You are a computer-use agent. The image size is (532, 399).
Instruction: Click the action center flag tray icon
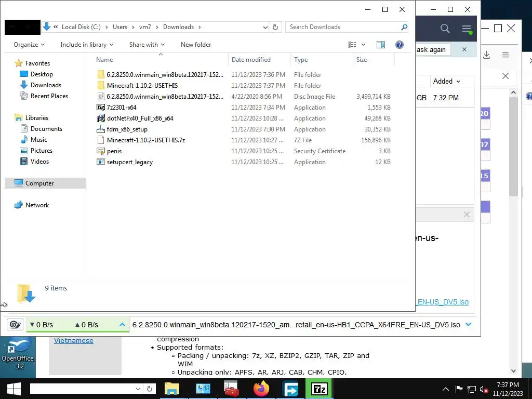point(459,389)
